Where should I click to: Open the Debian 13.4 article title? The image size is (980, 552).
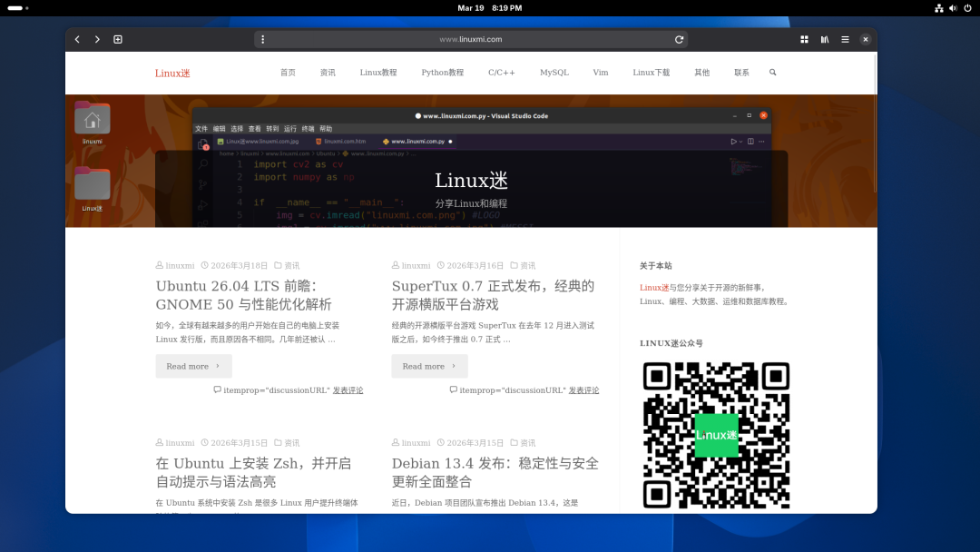(x=495, y=473)
